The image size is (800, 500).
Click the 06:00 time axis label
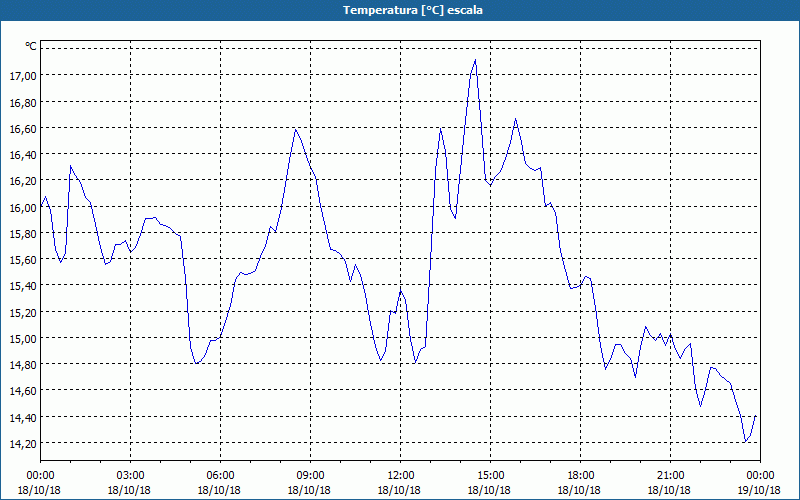[x=220, y=476]
